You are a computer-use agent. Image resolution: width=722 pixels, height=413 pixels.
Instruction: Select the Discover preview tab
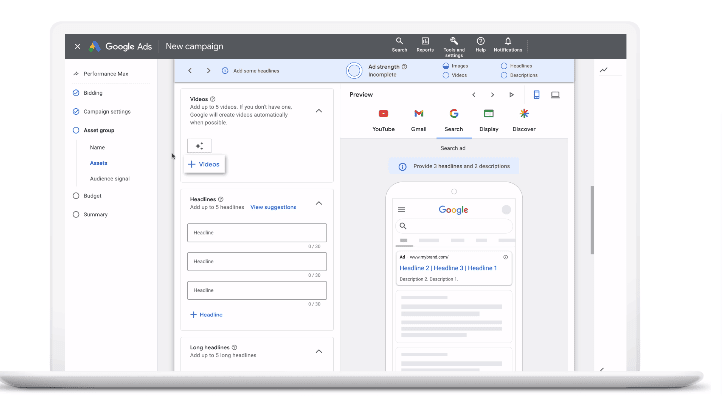pyautogui.click(x=524, y=121)
